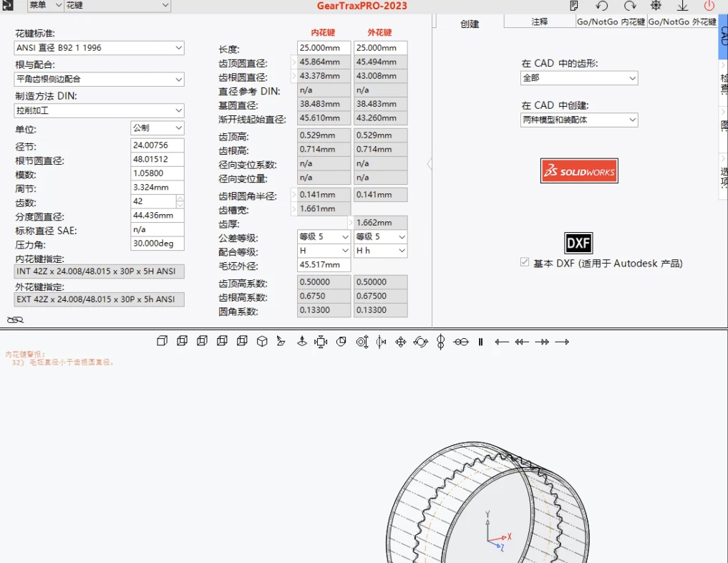This screenshot has width=728, height=563.
Task: Click the undo arrow icon
Action: [x=601, y=6]
